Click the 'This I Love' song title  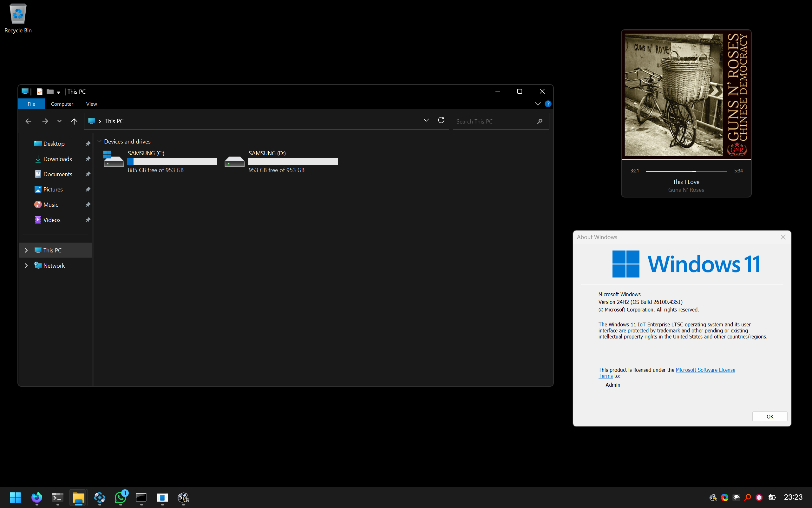(x=686, y=182)
